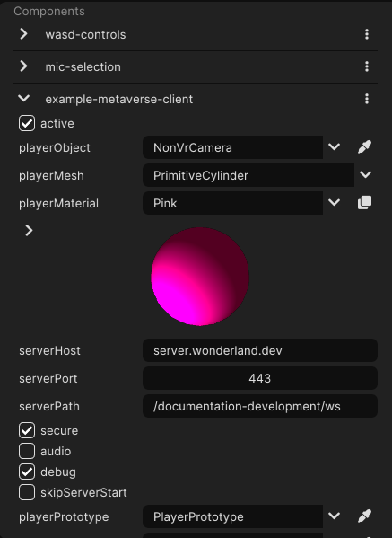Open the playerObject dropdown arrow
This screenshot has height=538, width=392.
pyautogui.click(x=334, y=147)
